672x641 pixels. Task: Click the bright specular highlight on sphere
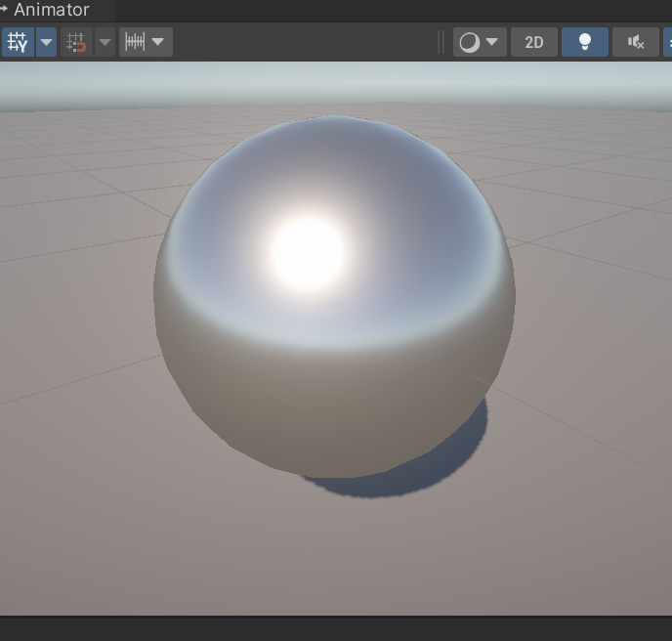coord(308,252)
